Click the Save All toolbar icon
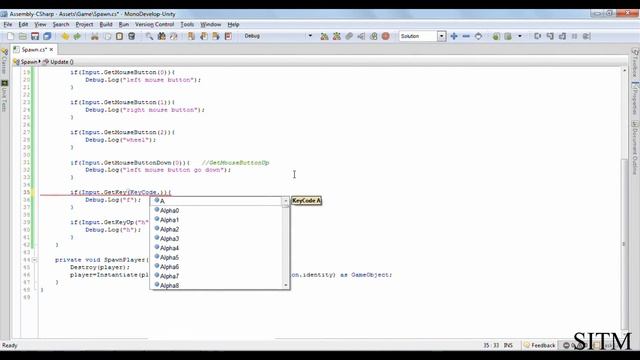 (47, 36)
